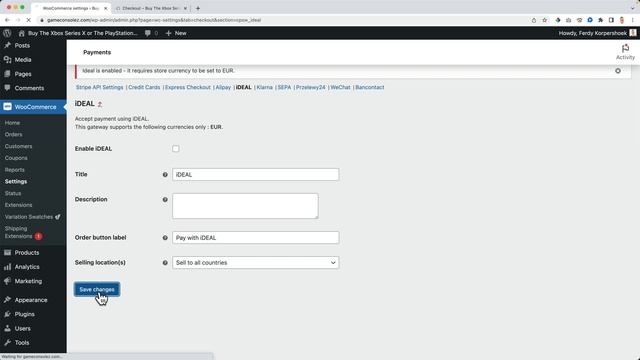Open the WordPress logo menu
This screenshot has width=640, height=360.
click(x=7, y=33)
